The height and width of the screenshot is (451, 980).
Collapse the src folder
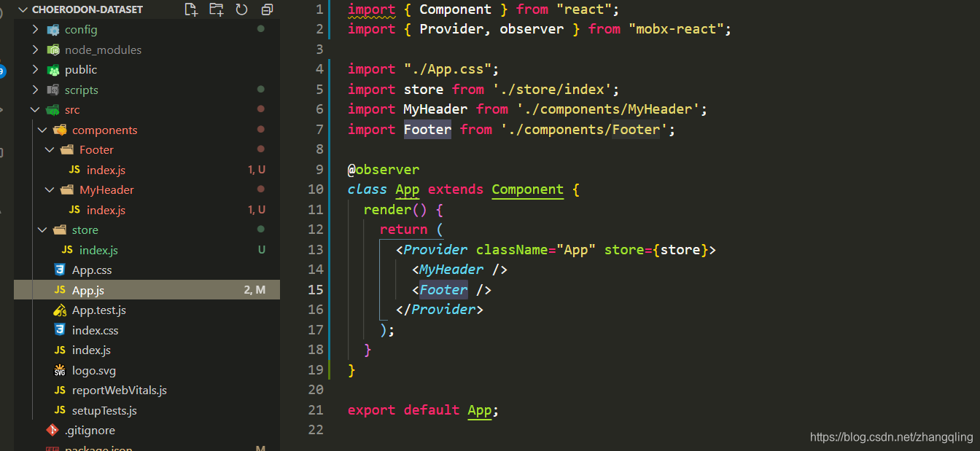coord(35,110)
